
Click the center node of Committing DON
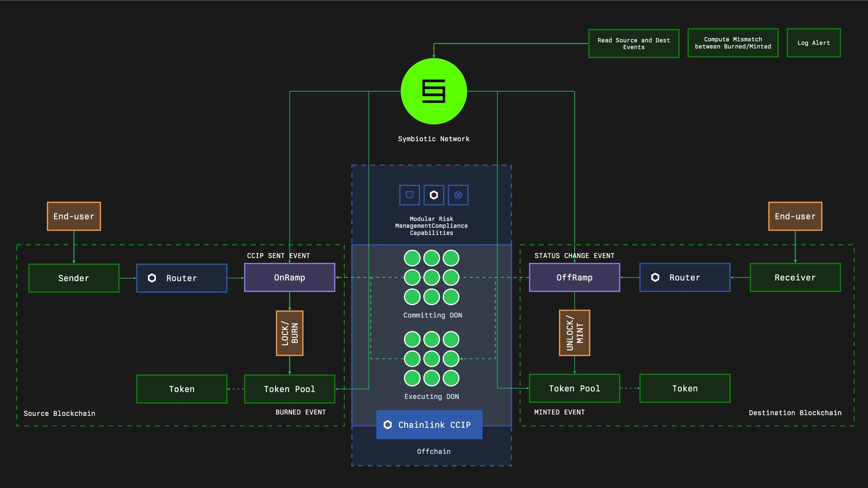[432, 278]
